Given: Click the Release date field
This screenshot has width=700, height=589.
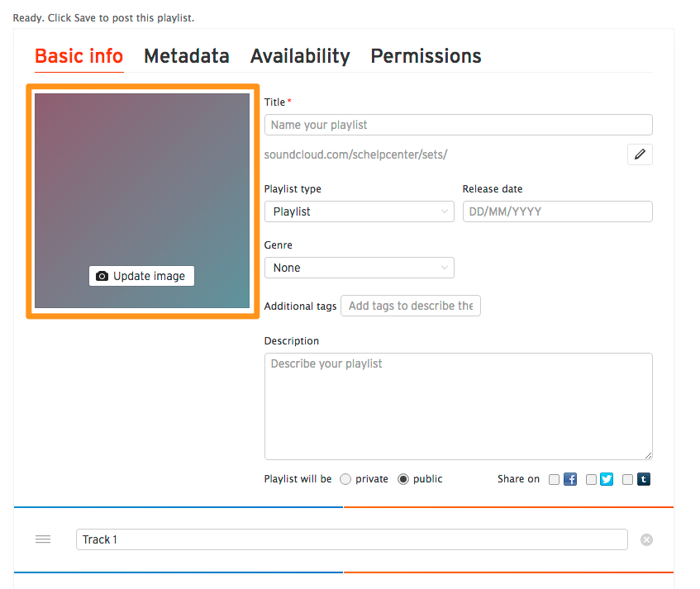Looking at the screenshot, I should [x=558, y=211].
